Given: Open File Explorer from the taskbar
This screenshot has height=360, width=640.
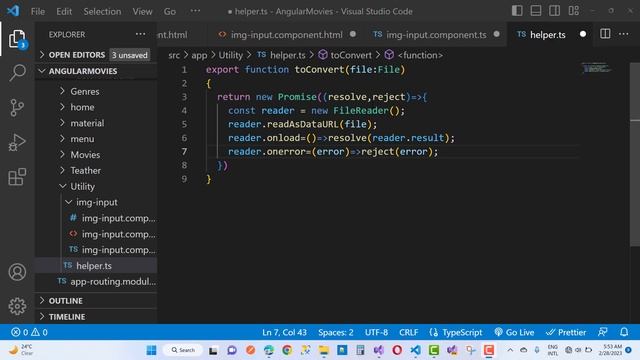Looking at the screenshot, I should [x=324, y=350].
